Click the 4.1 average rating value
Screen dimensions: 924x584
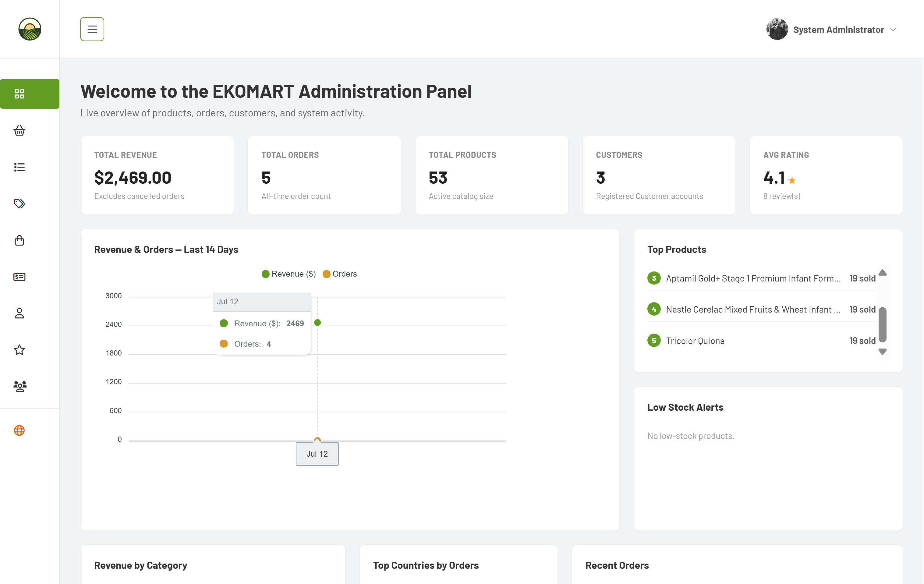pos(774,178)
